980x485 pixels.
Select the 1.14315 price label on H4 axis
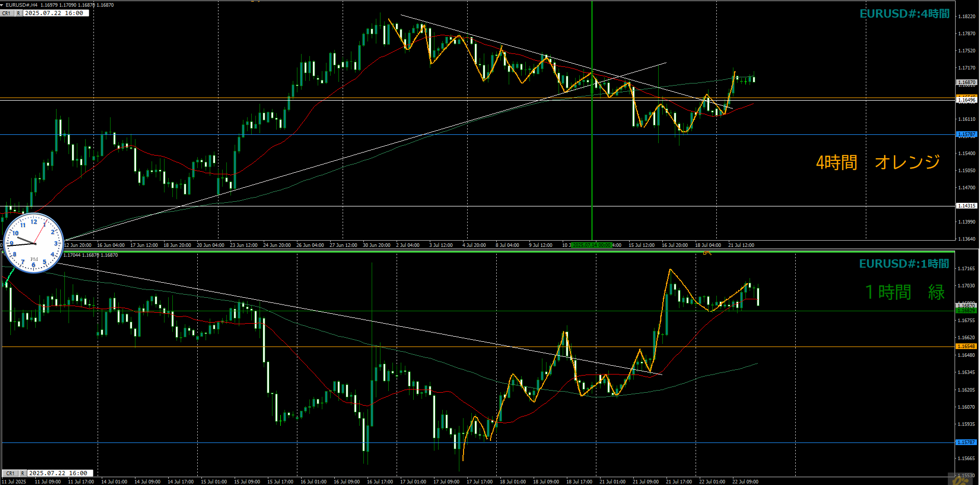click(967, 206)
